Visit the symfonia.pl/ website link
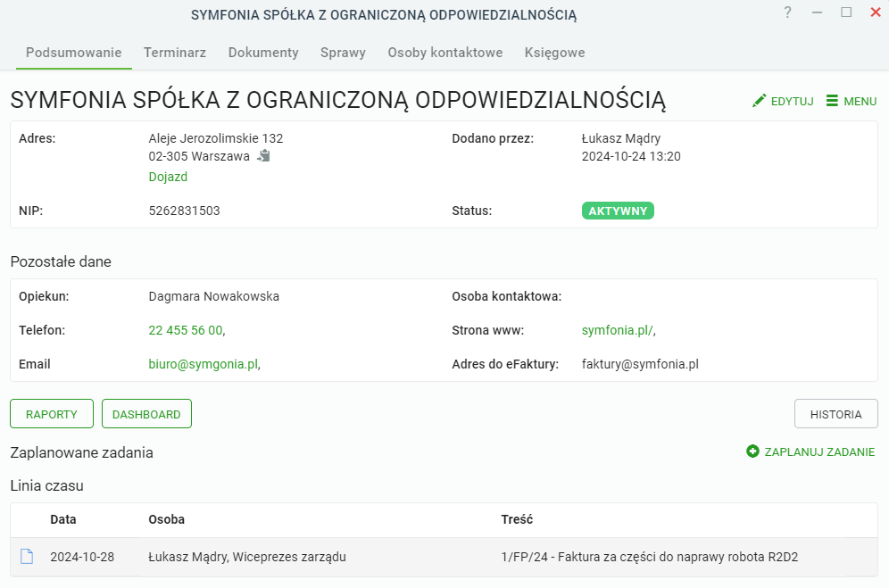Screen dimensions: 889x588 [618, 330]
